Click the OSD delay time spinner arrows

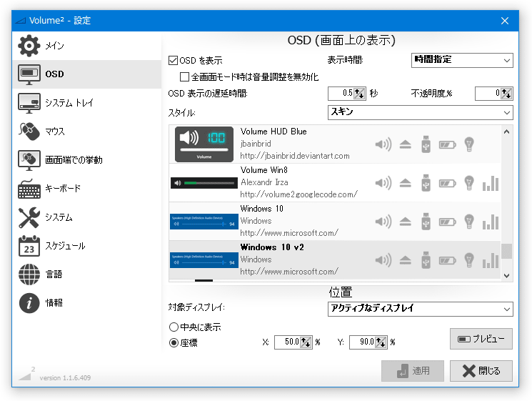[359, 94]
